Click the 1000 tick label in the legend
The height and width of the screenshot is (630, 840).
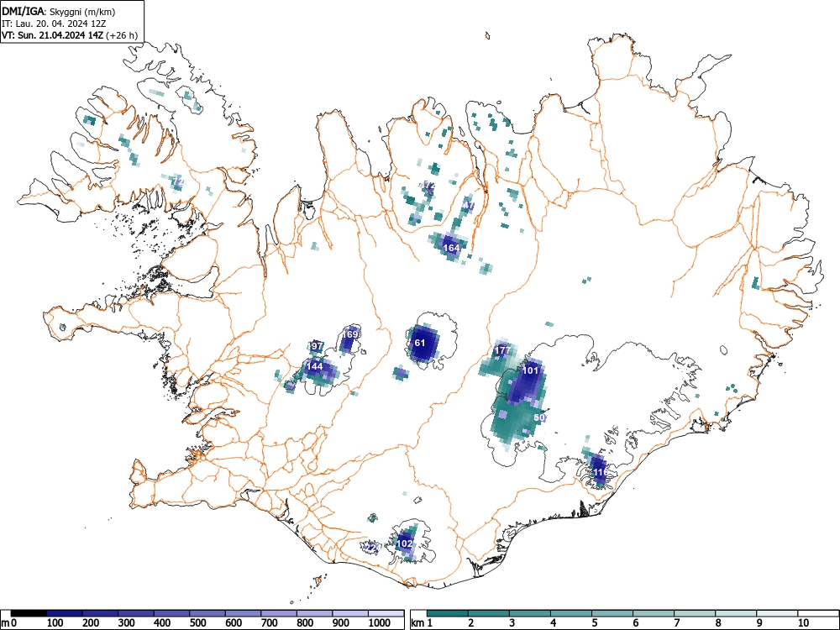pyautogui.click(x=380, y=623)
